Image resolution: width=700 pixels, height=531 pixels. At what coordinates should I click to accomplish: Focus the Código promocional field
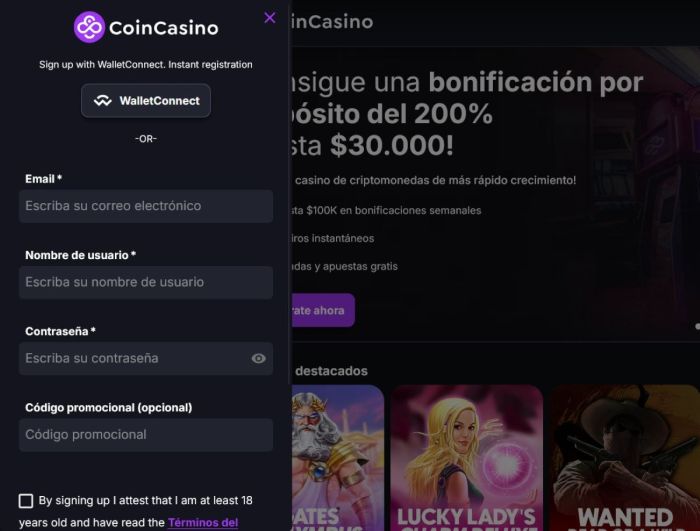[146, 435]
